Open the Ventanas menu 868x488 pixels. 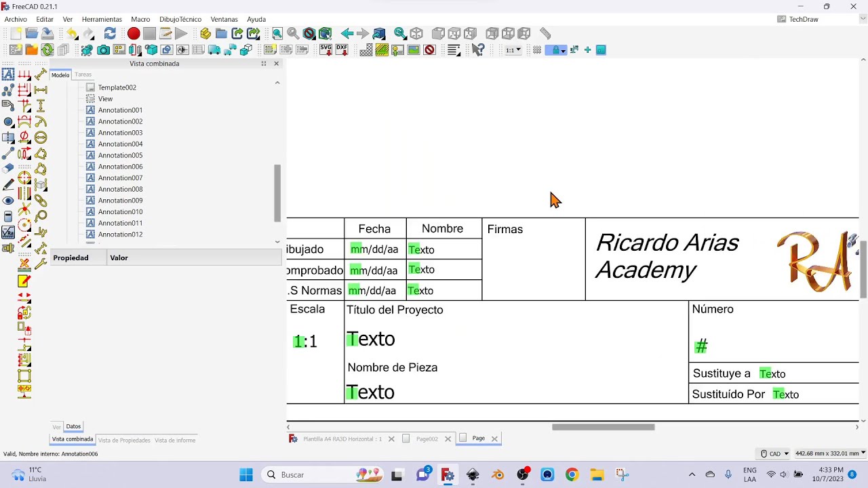click(224, 19)
